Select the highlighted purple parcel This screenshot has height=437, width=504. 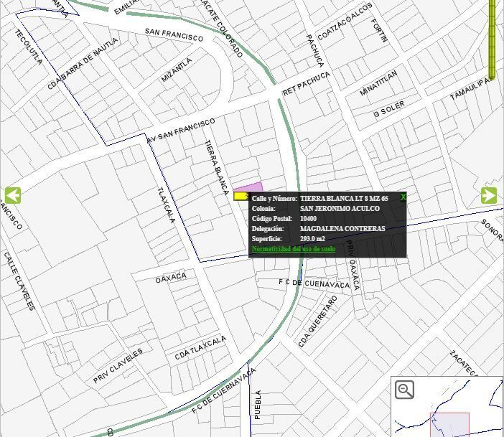251,187
